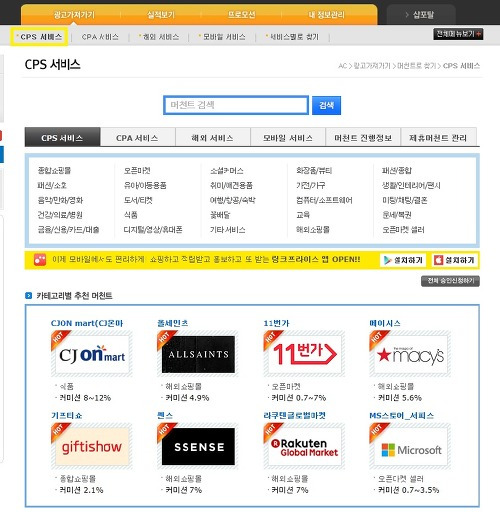Select the 오픈마켓 셀러 category link in the list
The height and width of the screenshot is (518, 500).
pos(403,230)
